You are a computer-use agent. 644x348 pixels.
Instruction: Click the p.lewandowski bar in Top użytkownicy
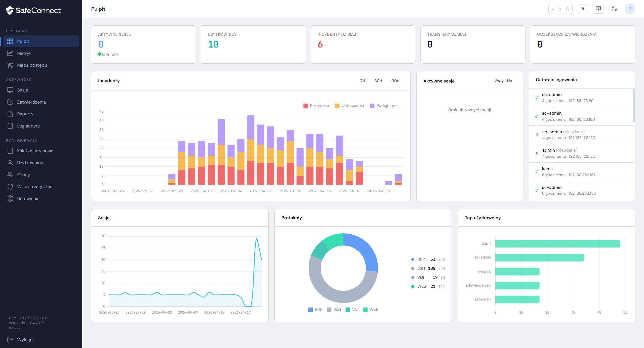tap(517, 285)
